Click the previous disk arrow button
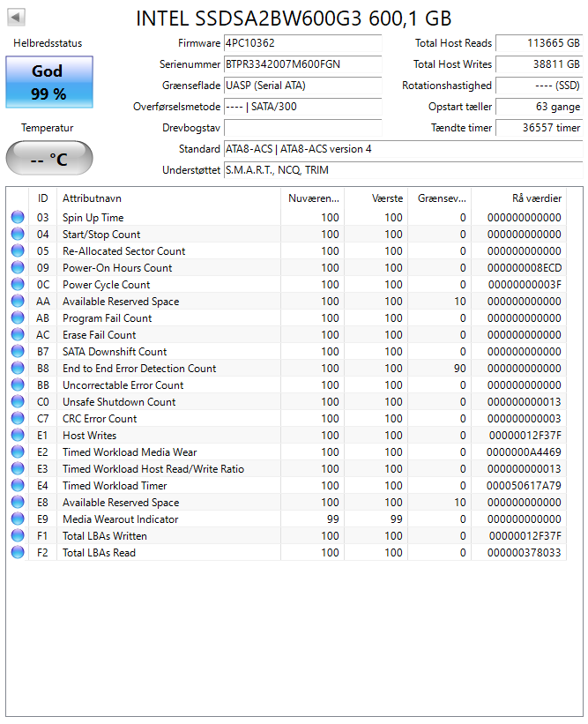 point(16,17)
